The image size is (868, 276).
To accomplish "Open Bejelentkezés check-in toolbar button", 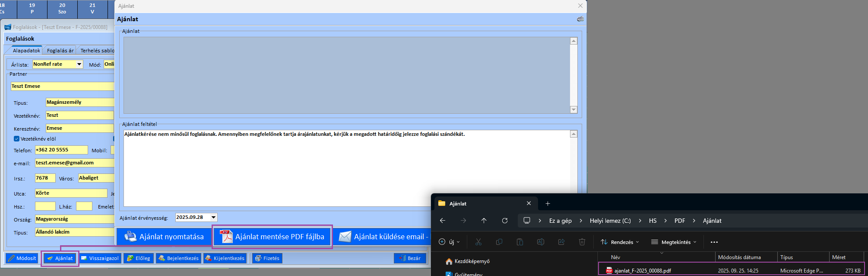I will pos(178,258).
